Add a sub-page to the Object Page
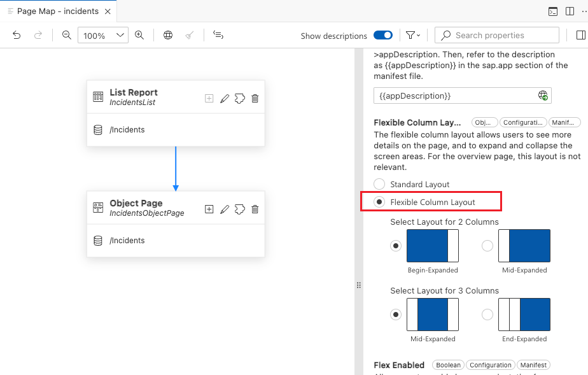 pos(209,209)
